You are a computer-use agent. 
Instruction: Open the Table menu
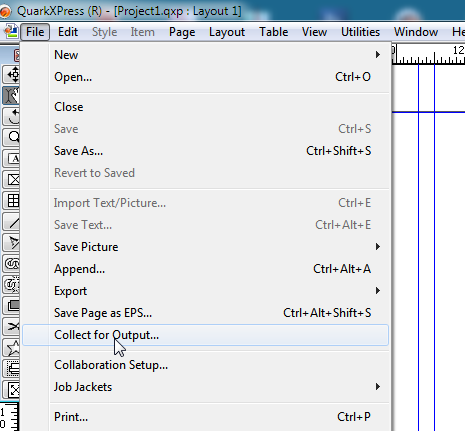tap(274, 32)
